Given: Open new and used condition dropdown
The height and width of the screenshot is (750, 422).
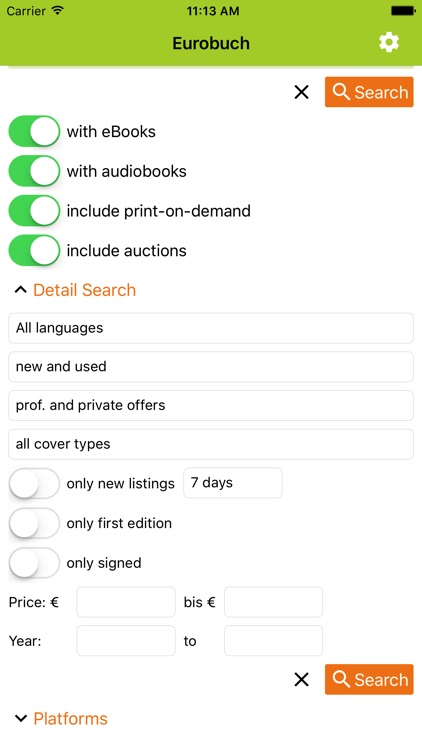Looking at the screenshot, I should [x=211, y=367].
